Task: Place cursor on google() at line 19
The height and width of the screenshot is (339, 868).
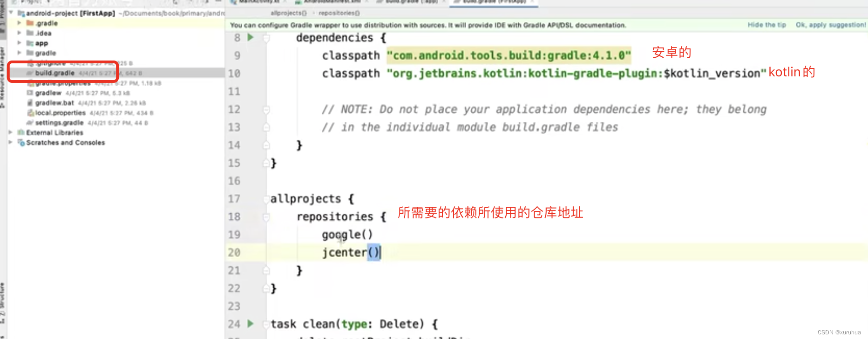Action: pyautogui.click(x=347, y=235)
